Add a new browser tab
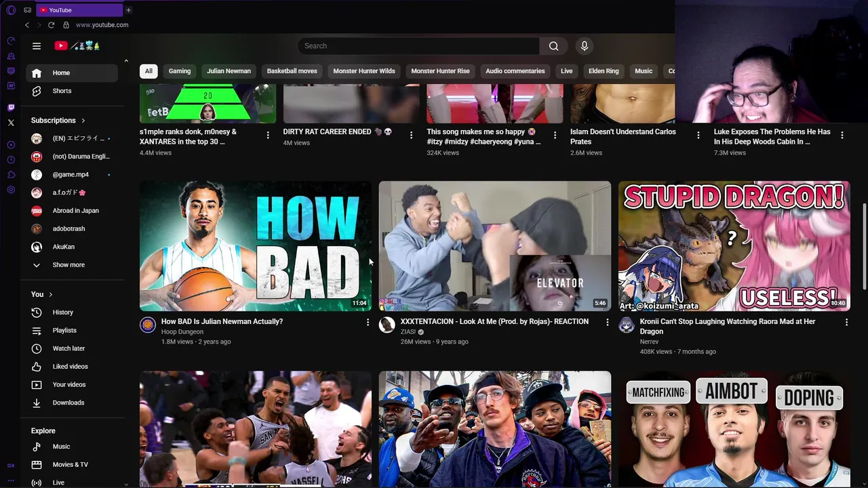 click(128, 10)
